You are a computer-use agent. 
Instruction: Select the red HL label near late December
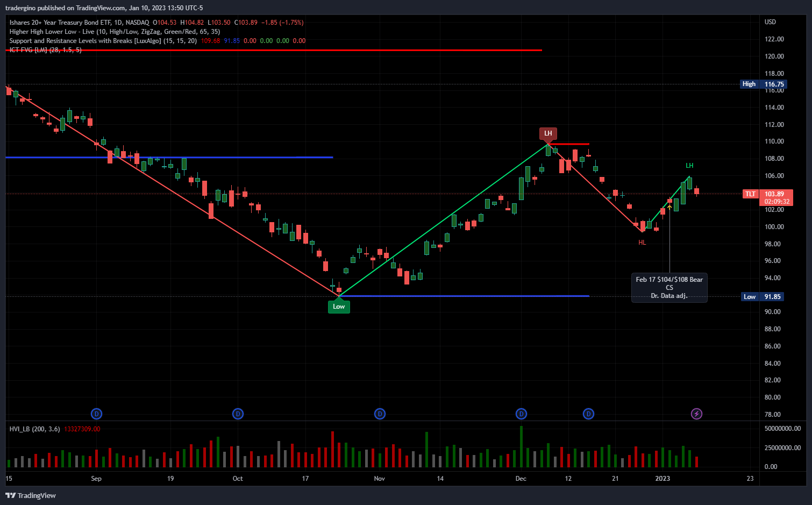pyautogui.click(x=642, y=243)
